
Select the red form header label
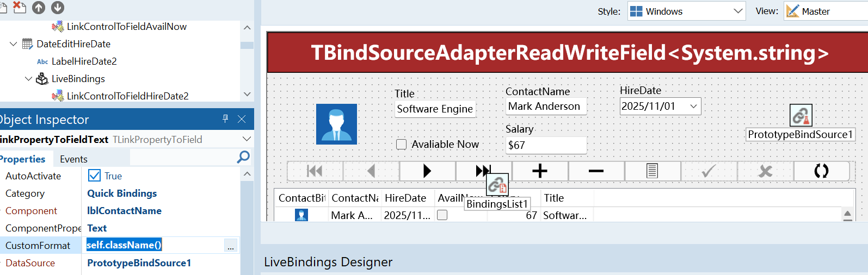click(568, 52)
